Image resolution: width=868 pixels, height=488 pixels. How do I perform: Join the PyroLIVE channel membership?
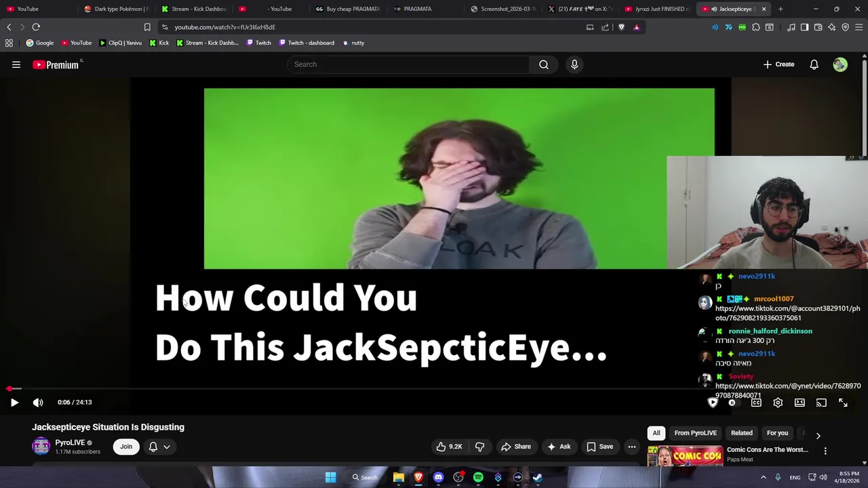(x=126, y=447)
